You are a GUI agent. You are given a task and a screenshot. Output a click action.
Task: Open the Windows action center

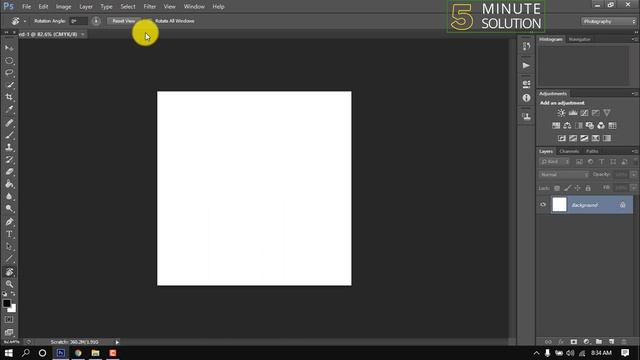pyautogui.click(x=625, y=353)
